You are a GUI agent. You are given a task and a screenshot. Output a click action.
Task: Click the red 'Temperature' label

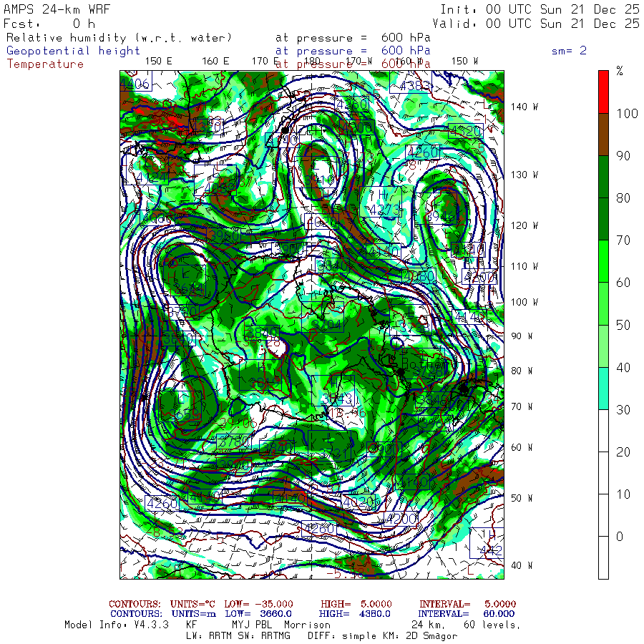coord(45,64)
